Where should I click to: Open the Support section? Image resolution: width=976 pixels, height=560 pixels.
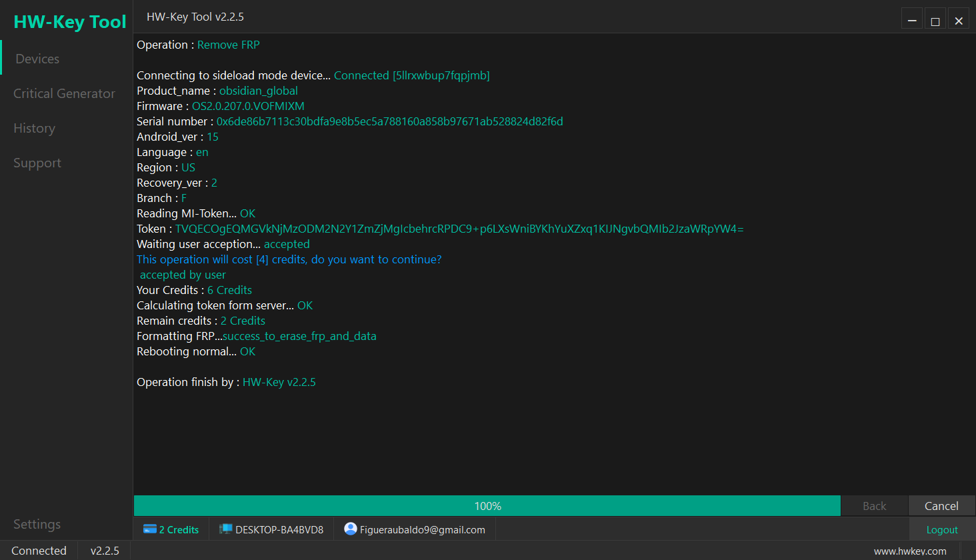click(x=37, y=163)
